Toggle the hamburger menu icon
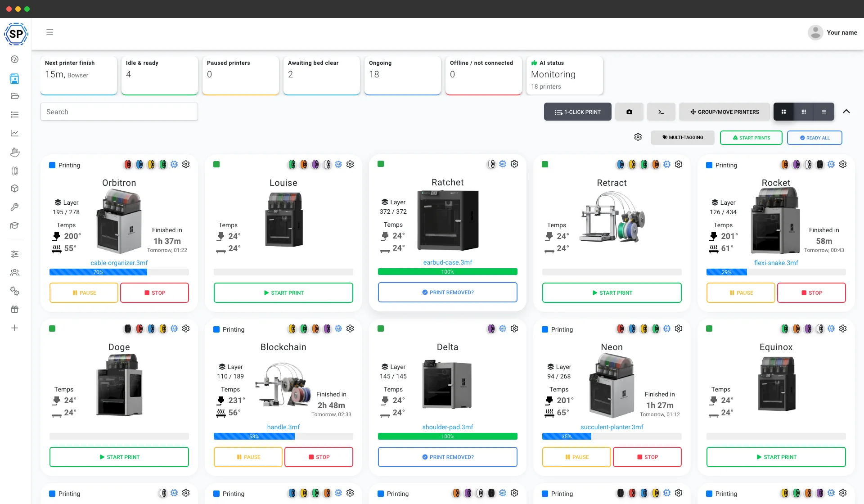Viewport: 864px width, 504px height. click(49, 32)
